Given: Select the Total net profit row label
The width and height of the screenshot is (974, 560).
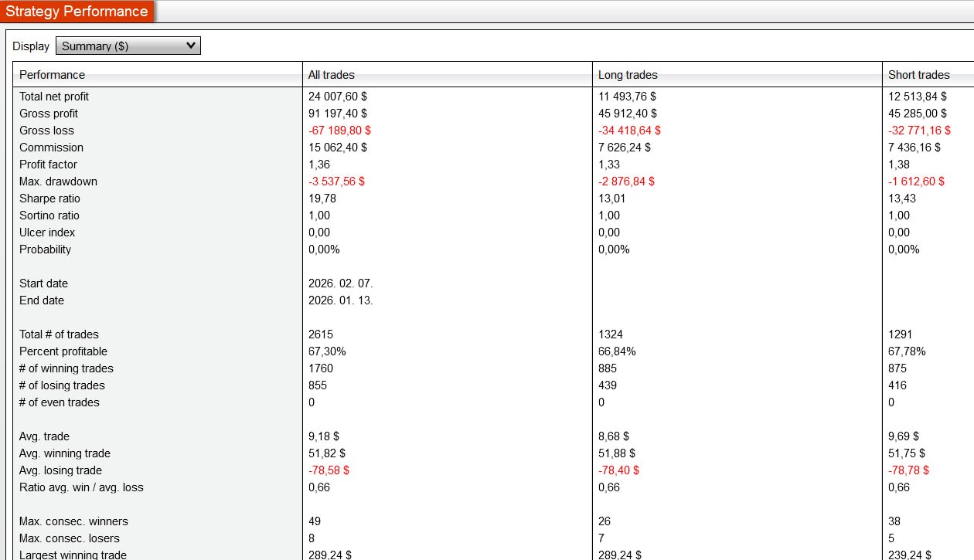Looking at the screenshot, I should click(54, 97).
